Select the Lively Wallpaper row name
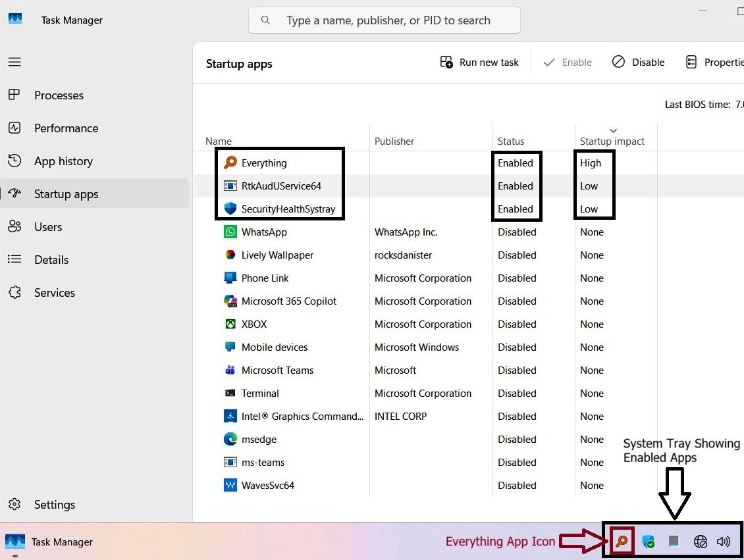This screenshot has width=744, height=560. [277, 255]
